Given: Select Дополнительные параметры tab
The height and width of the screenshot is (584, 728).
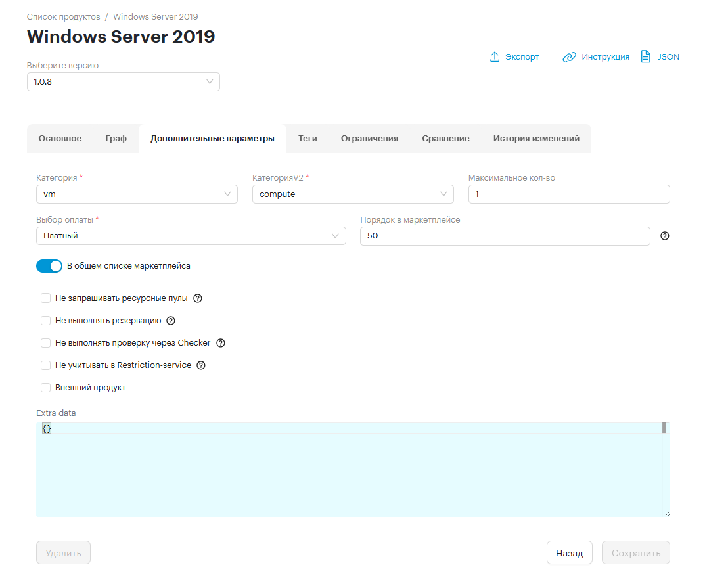Looking at the screenshot, I should click(213, 139).
